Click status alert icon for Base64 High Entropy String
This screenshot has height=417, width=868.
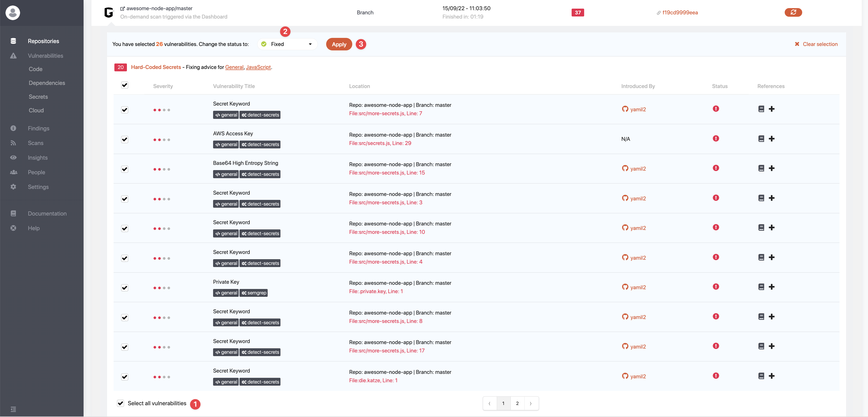click(x=716, y=168)
